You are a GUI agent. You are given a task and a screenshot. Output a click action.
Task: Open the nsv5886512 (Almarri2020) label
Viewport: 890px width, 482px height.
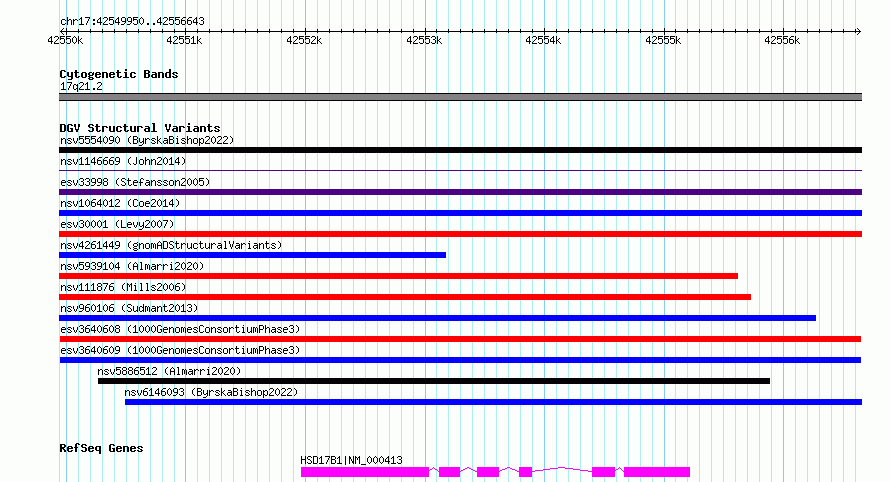point(169,371)
